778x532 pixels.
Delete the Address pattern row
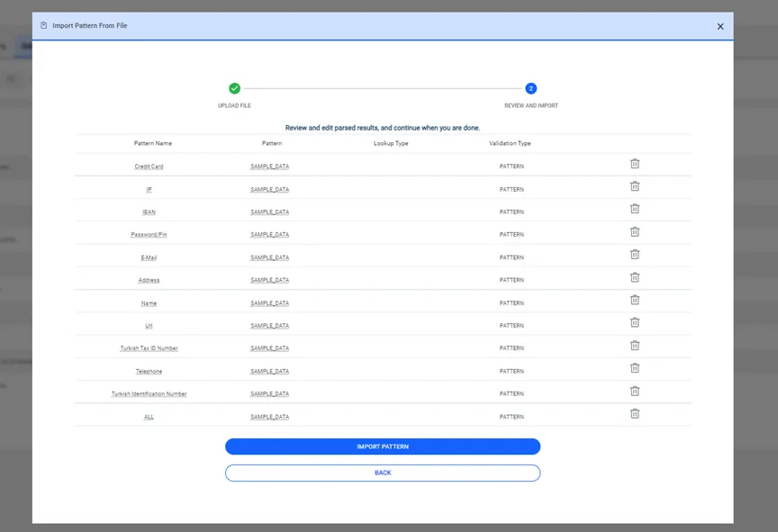tap(635, 277)
